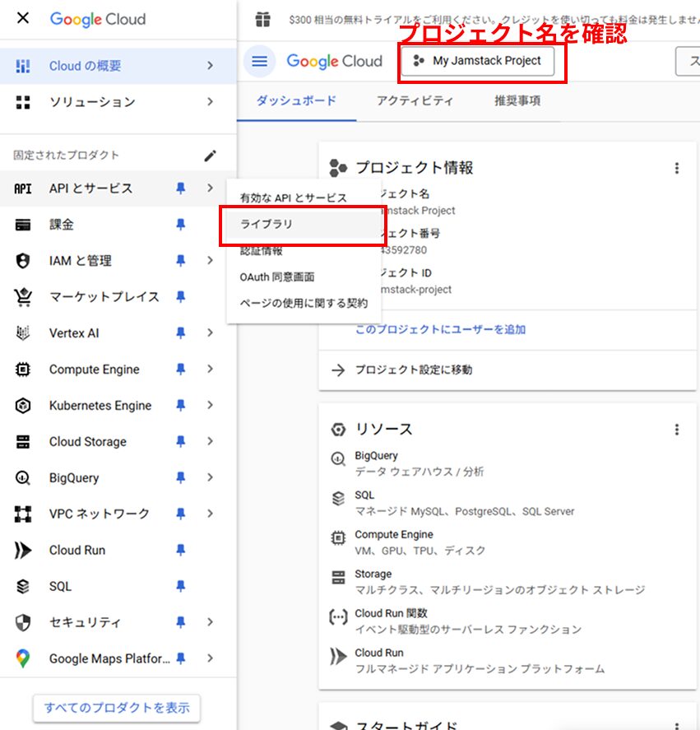Click the Cloud Storage icon in the sidebar
This screenshot has height=730, width=700.
(23, 441)
